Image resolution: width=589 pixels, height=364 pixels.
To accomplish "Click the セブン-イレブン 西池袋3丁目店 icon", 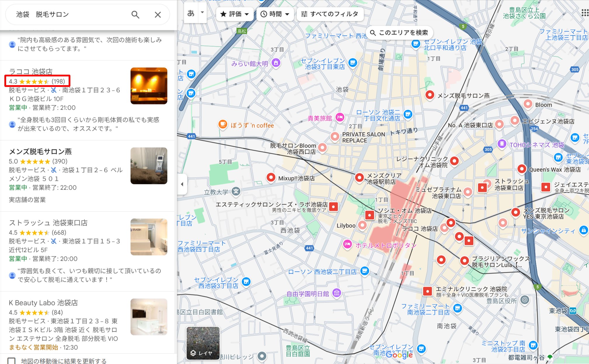I will click(x=246, y=282).
